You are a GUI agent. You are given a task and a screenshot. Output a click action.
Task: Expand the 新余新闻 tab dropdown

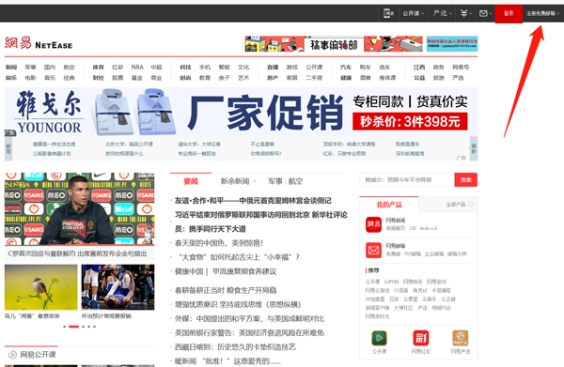(238, 181)
